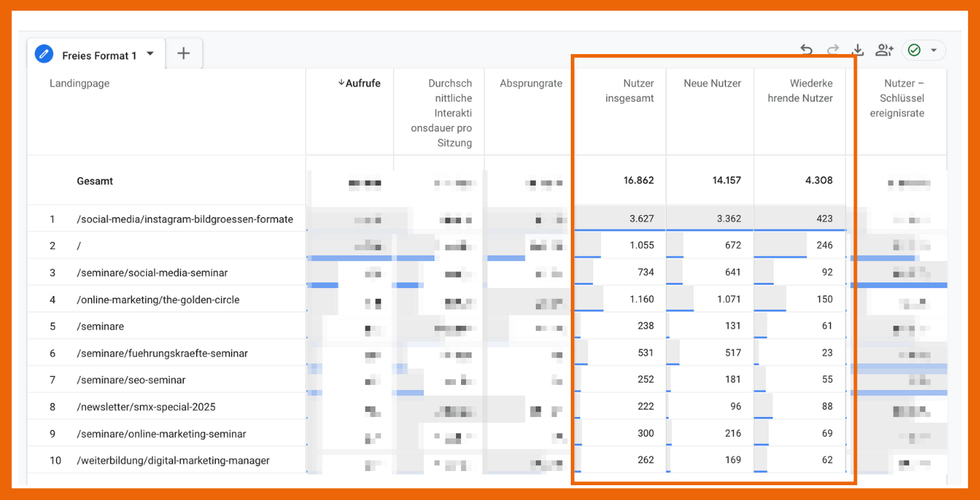The image size is (980, 500).
Task: Select the Freies Format 1 tab
Action: pos(99,56)
